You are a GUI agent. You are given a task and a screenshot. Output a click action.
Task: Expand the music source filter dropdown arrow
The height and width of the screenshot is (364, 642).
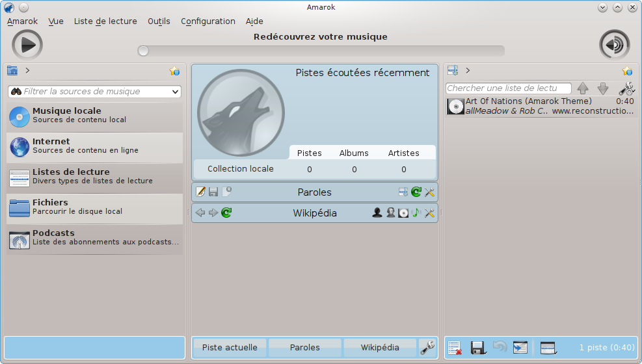(x=175, y=92)
